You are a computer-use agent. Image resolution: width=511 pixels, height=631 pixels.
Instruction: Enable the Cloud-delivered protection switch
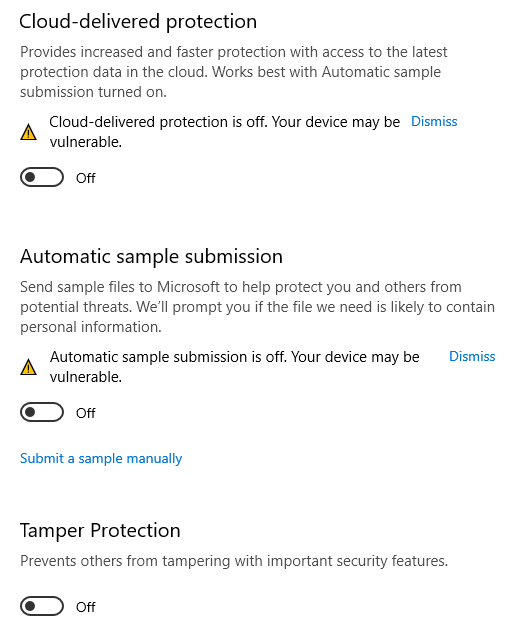42,177
